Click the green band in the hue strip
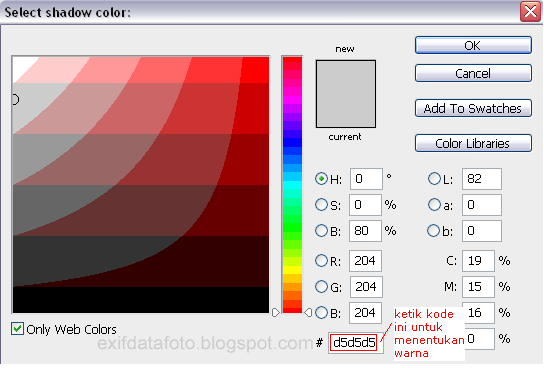544x368 pixels. pyautogui.click(x=292, y=227)
